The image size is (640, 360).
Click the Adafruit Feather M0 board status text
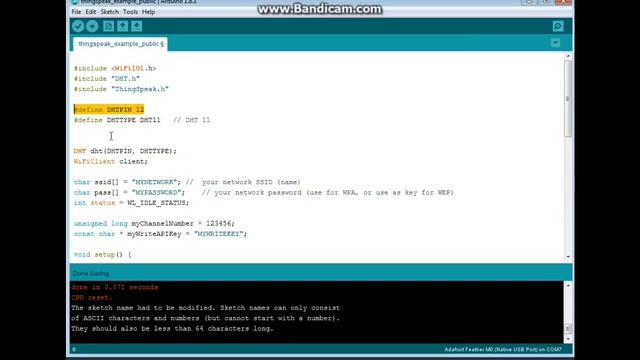click(x=503, y=349)
